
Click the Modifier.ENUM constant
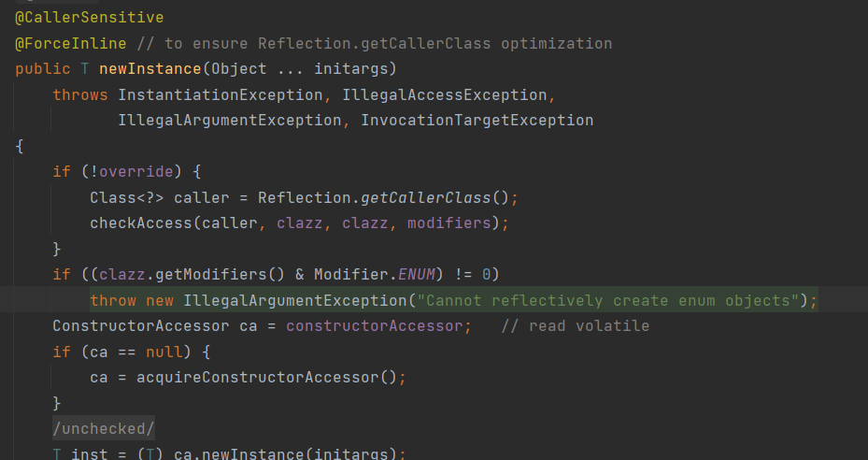[375, 274]
